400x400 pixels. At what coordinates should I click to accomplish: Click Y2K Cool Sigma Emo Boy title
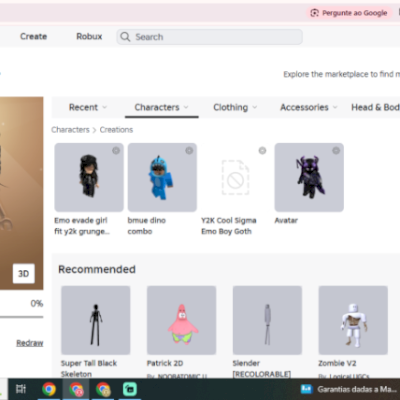229,226
